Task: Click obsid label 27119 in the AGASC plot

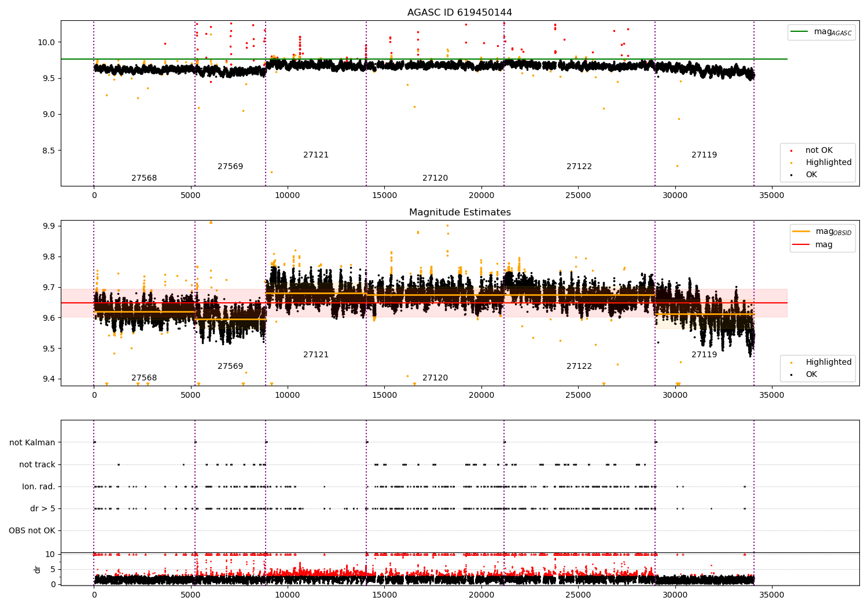Action: pyautogui.click(x=704, y=155)
